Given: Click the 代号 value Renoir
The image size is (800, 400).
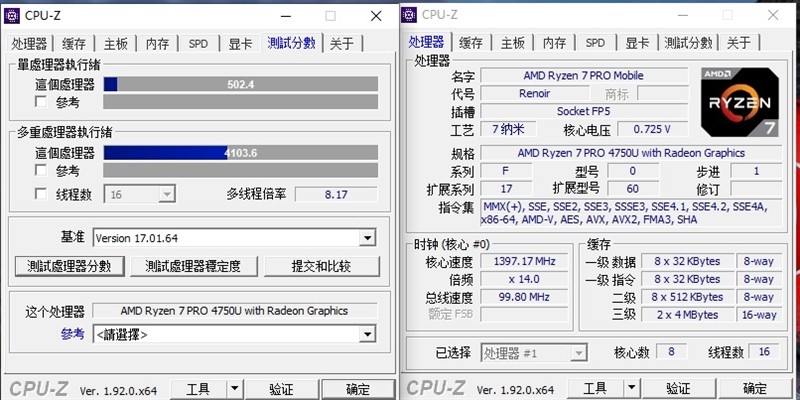Looking at the screenshot, I should click(x=534, y=93).
